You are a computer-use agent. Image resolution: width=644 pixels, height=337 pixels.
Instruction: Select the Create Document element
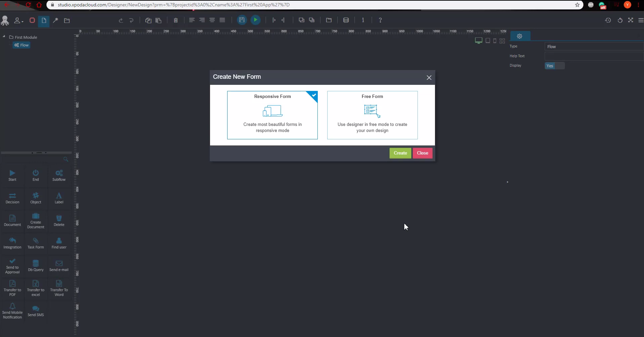pos(36,221)
